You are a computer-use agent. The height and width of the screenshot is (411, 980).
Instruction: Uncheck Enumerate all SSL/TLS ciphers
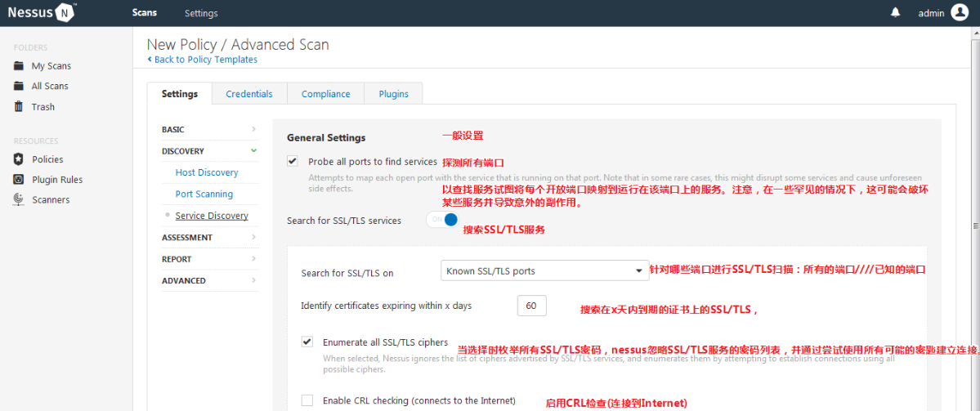(307, 342)
